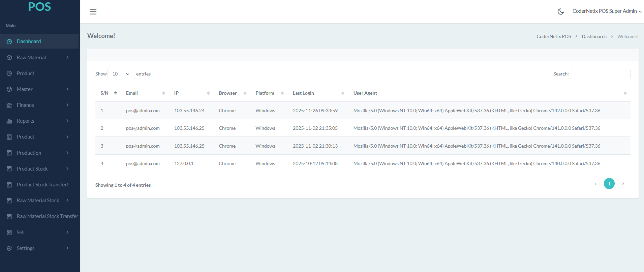Click the Reports bar chart icon
This screenshot has width=644, height=272.
pyautogui.click(x=9, y=121)
